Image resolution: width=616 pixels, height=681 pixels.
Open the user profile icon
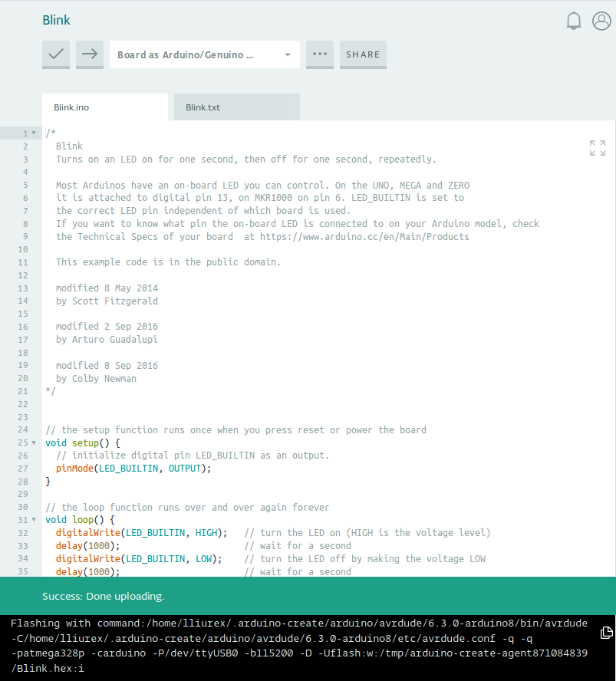click(x=601, y=21)
